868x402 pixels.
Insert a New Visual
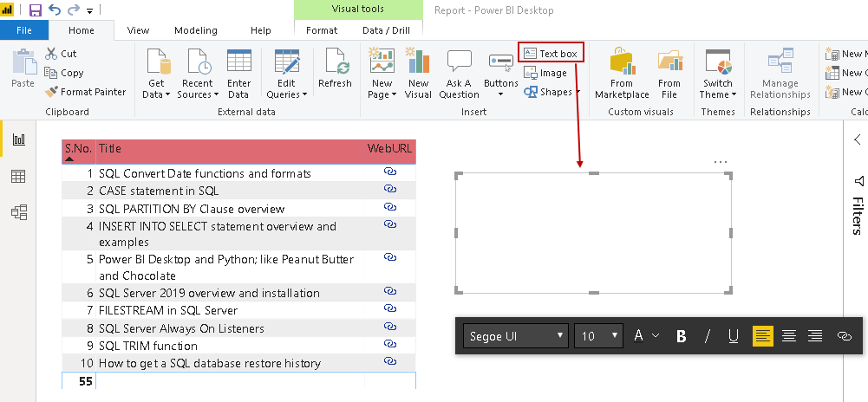[x=419, y=74]
